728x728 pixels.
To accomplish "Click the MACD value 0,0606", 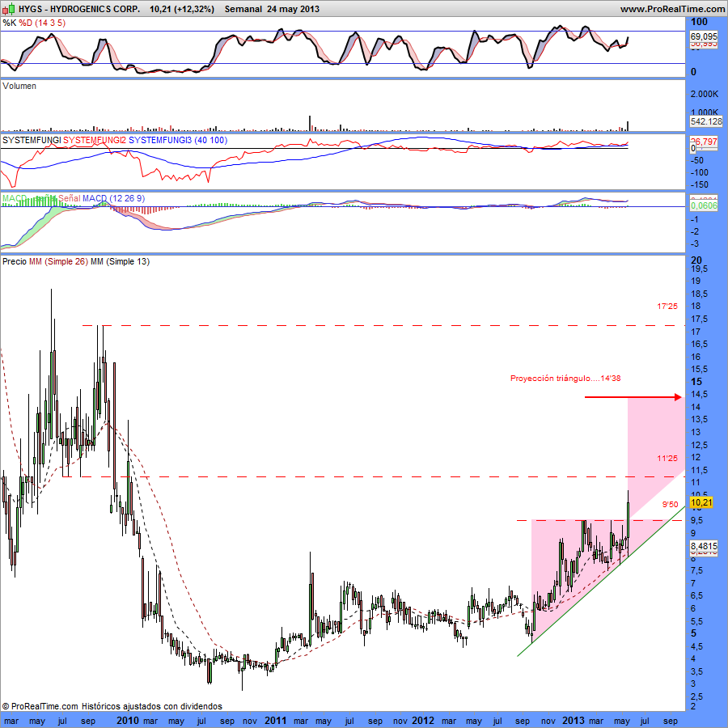I will [x=704, y=205].
